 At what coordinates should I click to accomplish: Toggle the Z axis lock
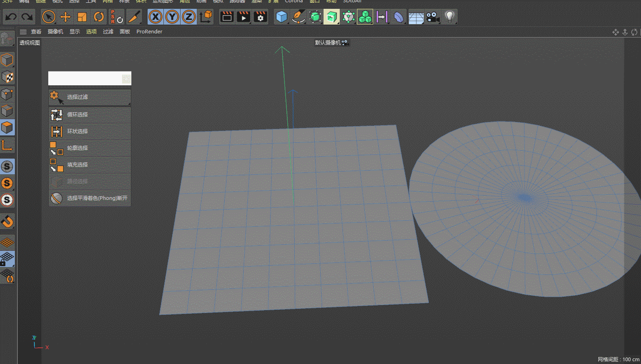[x=188, y=17]
